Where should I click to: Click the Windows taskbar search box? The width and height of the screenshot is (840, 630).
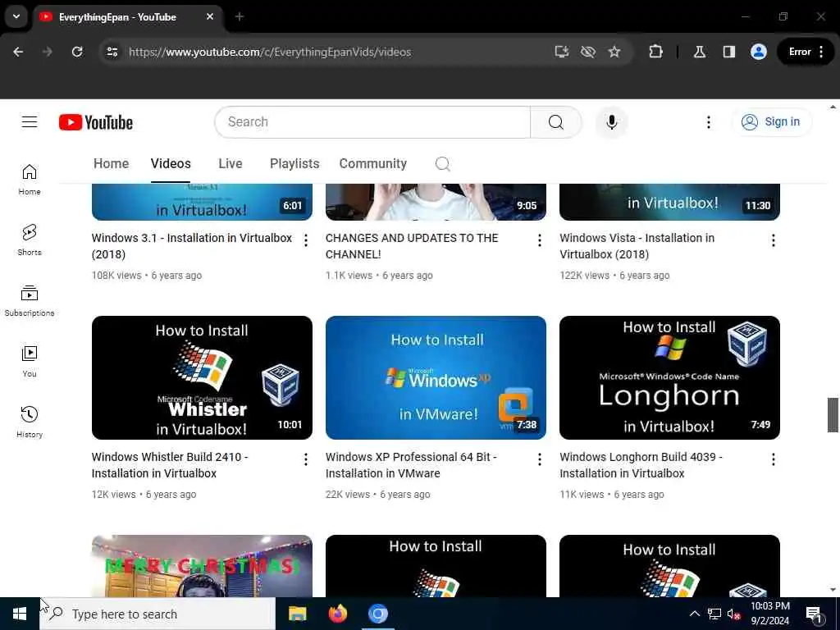click(157, 614)
